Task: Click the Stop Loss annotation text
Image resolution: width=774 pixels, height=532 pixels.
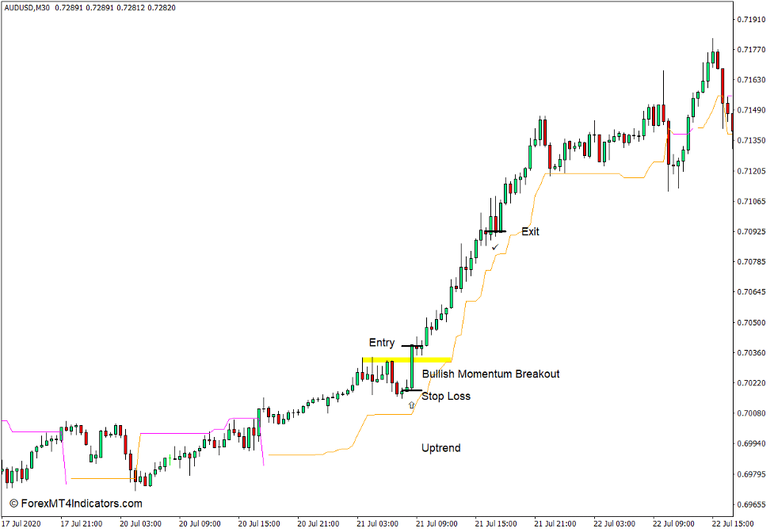Action: 448,396
